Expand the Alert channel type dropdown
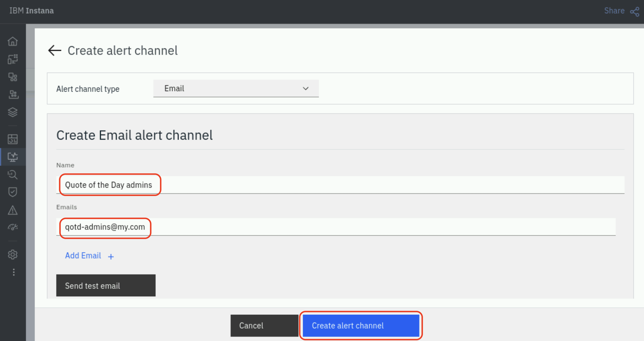 click(x=236, y=89)
